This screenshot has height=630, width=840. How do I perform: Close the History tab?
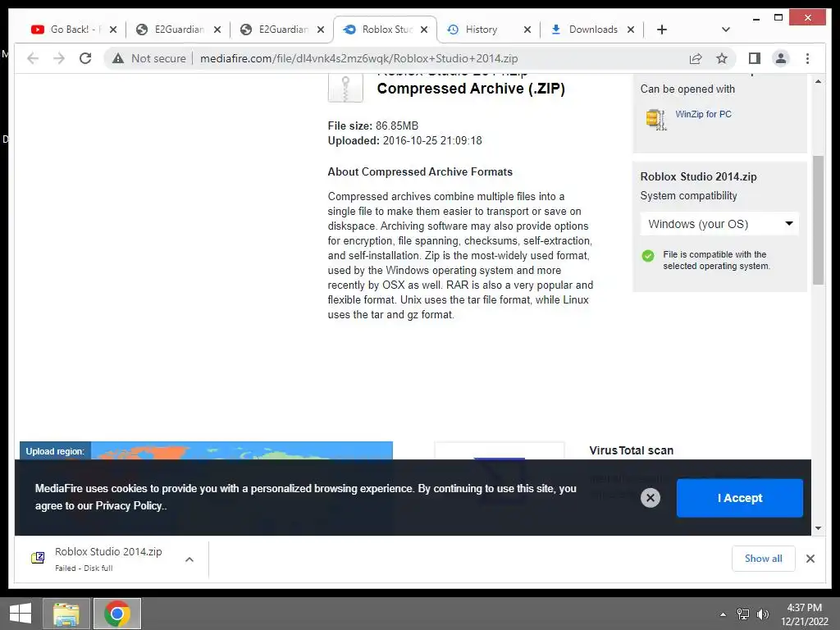(527, 30)
